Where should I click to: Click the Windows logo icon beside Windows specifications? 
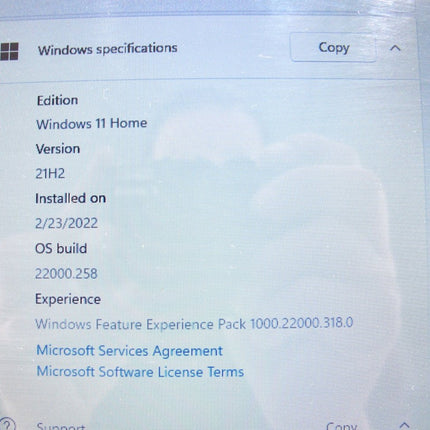pos(9,51)
